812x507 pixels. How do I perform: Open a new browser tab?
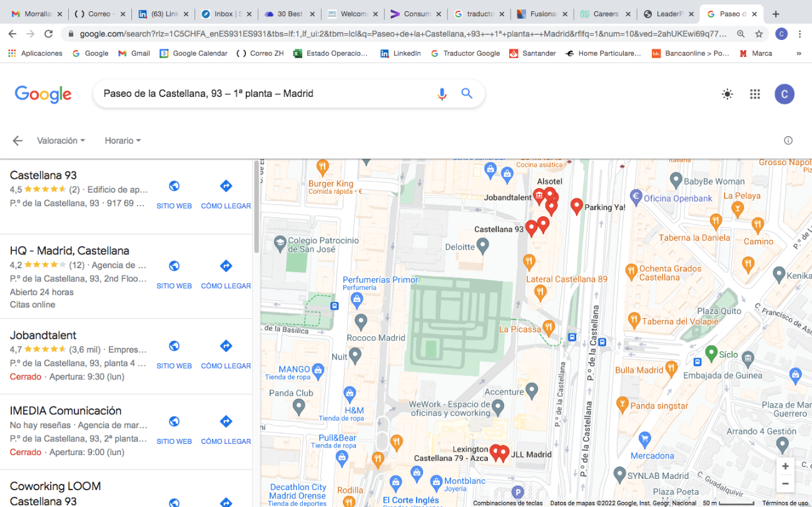776,14
